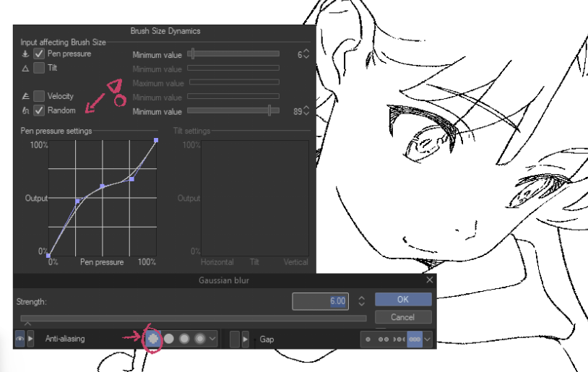Adjust the Random minimum value stepper
Screen dimensions: 588x372
coord(306,111)
